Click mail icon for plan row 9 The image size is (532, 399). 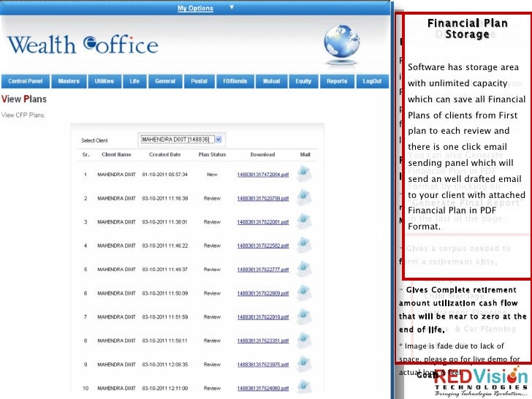point(304,364)
